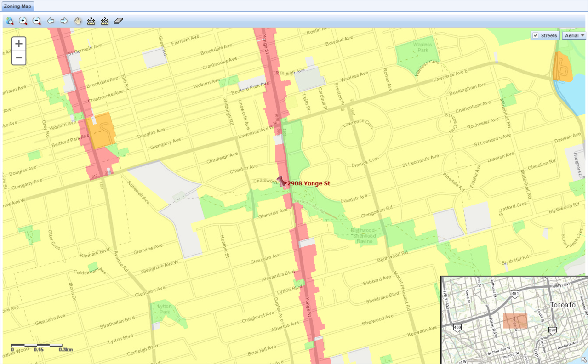Image resolution: width=588 pixels, height=364 pixels.
Task: Click the 2908 Yonge St label
Action: [x=308, y=183]
